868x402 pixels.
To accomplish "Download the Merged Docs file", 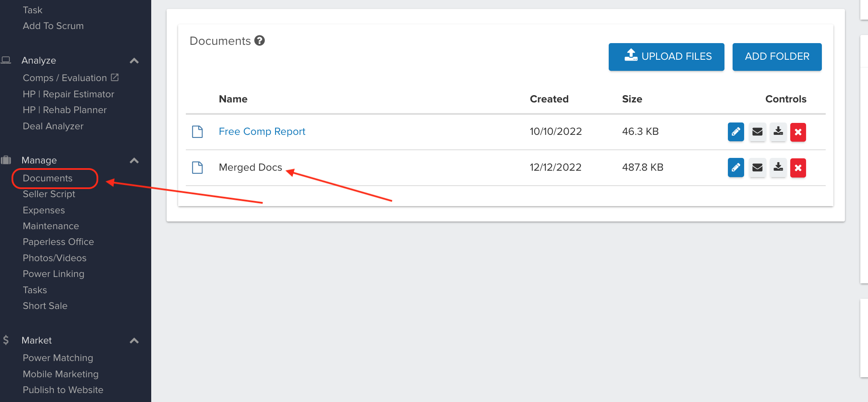I will pos(778,168).
